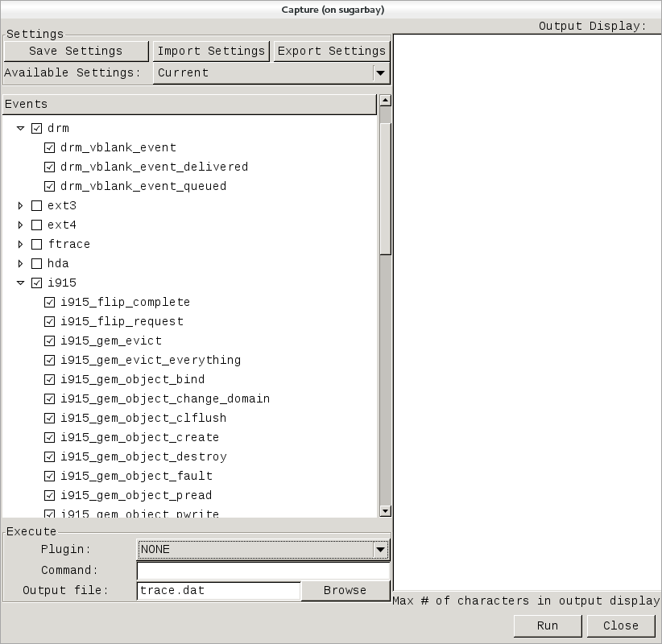Click inside the Command input field
This screenshot has height=644, width=662.
263,571
